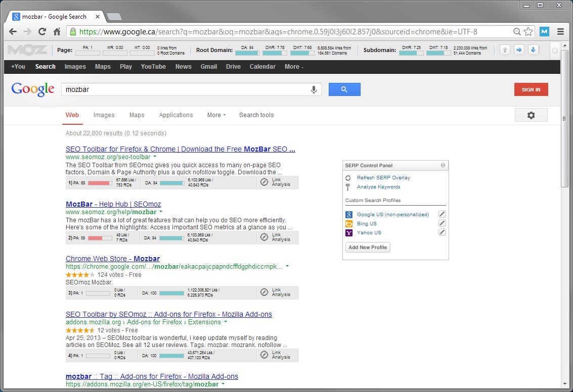The image size is (573, 392).
Task: Open Link Analysis for result 1
Action: [x=276, y=182]
